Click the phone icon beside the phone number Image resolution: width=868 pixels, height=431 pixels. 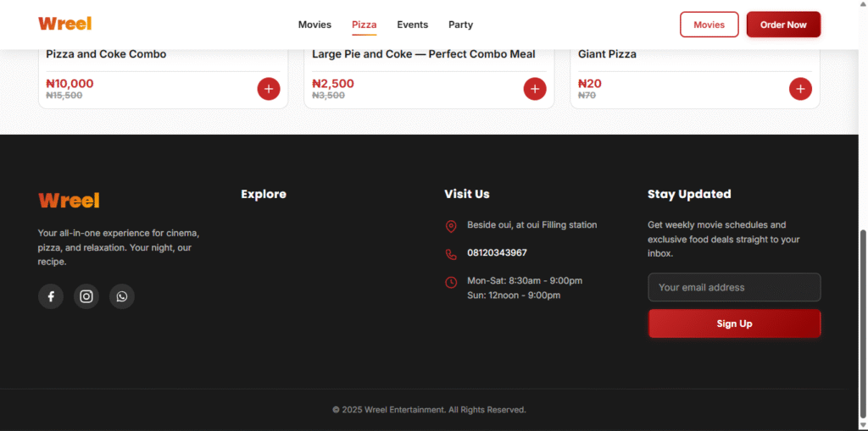451,254
